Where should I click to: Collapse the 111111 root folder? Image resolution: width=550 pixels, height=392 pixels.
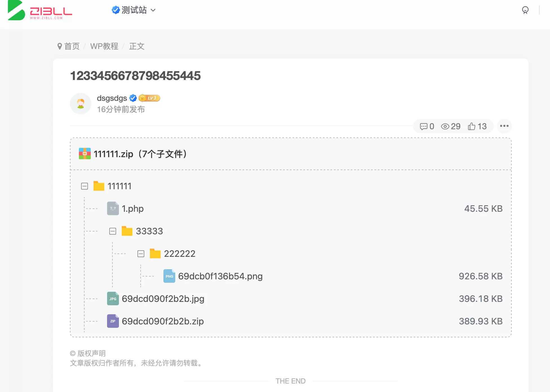coord(85,186)
